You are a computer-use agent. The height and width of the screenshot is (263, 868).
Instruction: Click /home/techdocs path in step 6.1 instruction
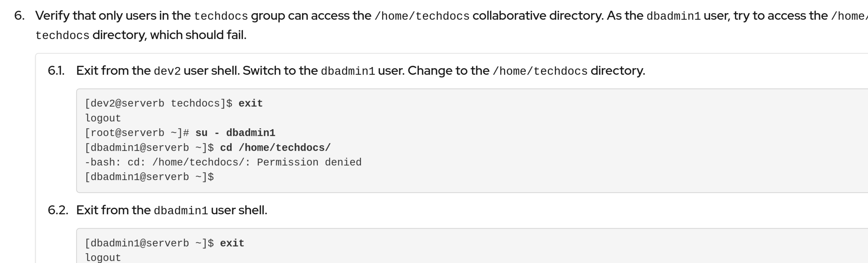tap(540, 71)
